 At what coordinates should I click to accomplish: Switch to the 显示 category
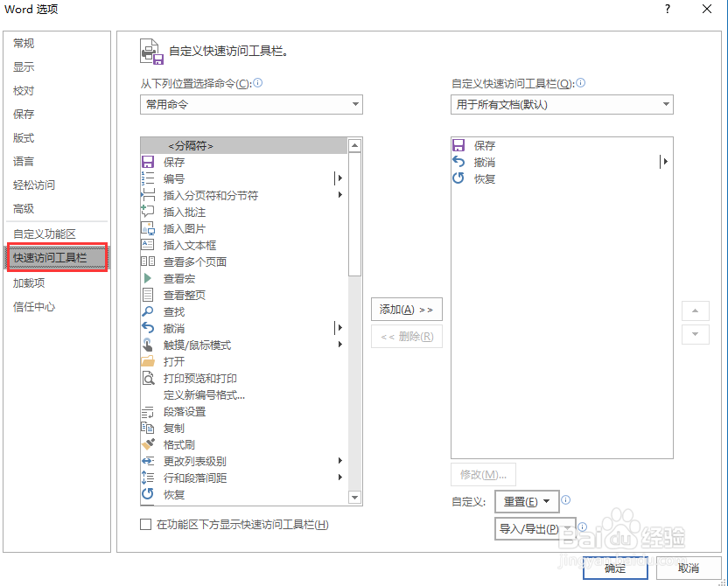pyautogui.click(x=24, y=66)
